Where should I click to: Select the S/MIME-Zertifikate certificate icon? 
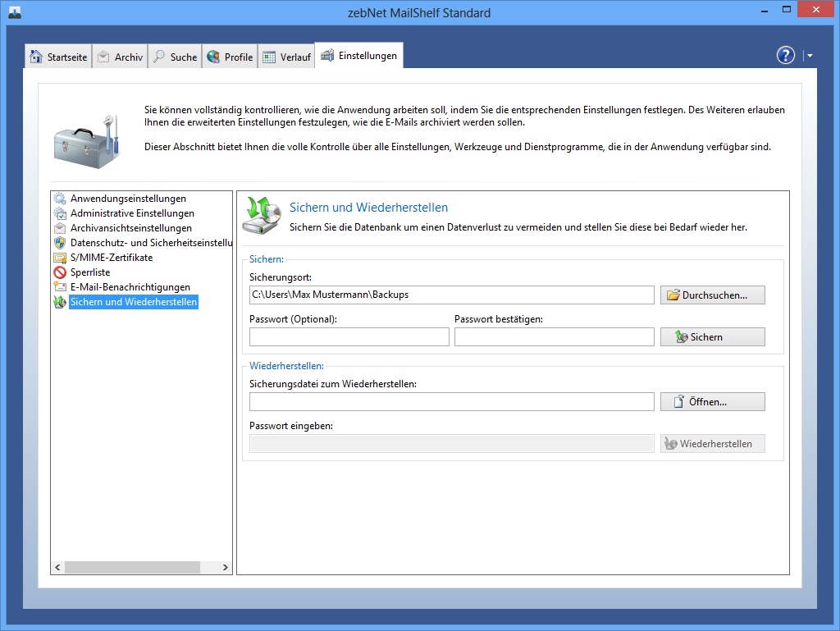tap(60, 258)
